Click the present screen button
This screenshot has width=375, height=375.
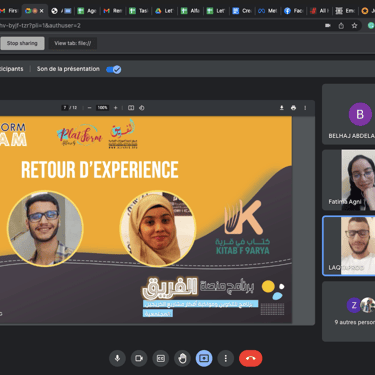click(204, 358)
